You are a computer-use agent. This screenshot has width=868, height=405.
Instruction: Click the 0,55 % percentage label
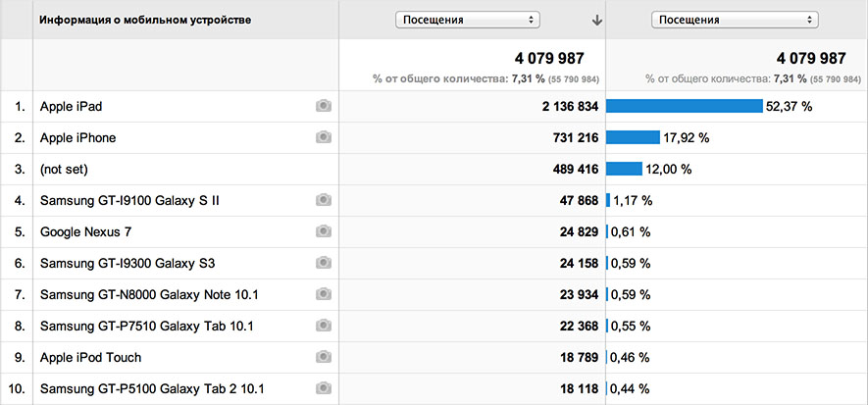[x=630, y=327]
